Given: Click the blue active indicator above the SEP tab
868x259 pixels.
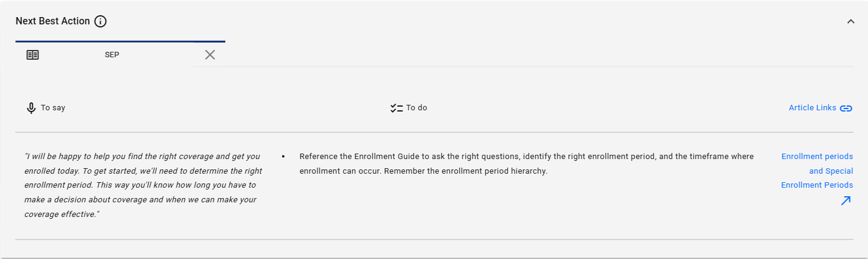Looking at the screenshot, I should (120, 41).
